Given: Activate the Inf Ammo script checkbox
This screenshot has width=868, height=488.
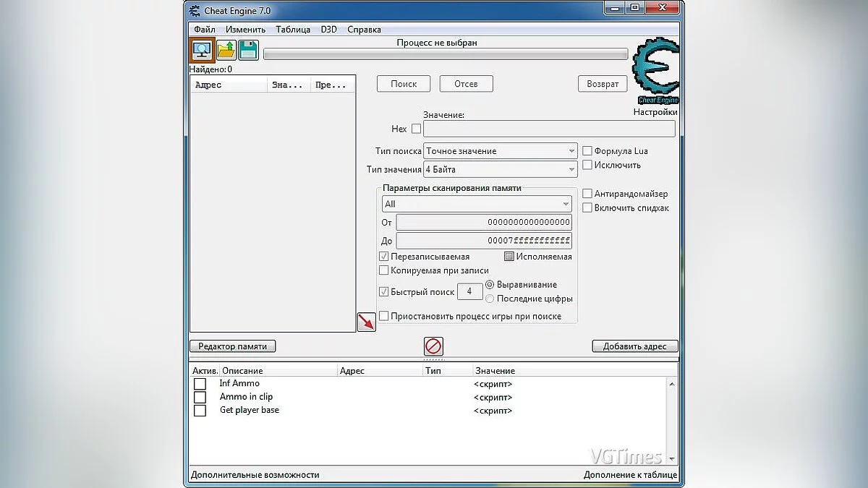Looking at the screenshot, I should [x=200, y=383].
